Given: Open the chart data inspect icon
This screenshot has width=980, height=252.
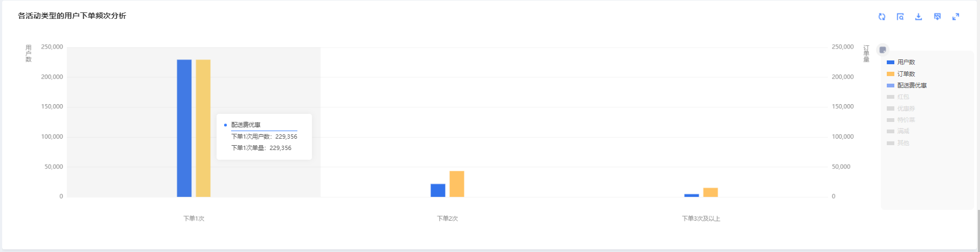Looking at the screenshot, I should 900,17.
